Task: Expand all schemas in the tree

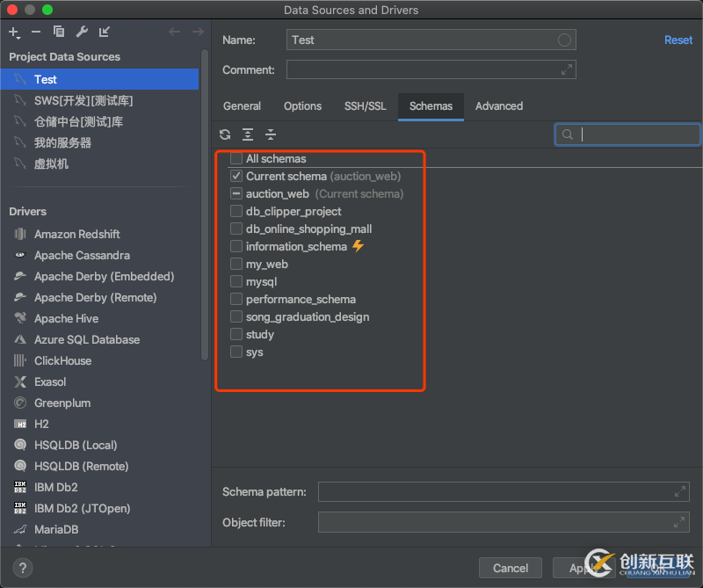Action: [x=248, y=134]
